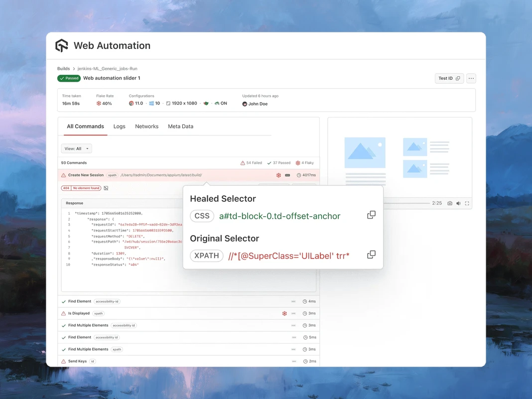Viewport: 532px width, 399px height.
Task: Copy the original XPATH selector
Action: coord(371,255)
